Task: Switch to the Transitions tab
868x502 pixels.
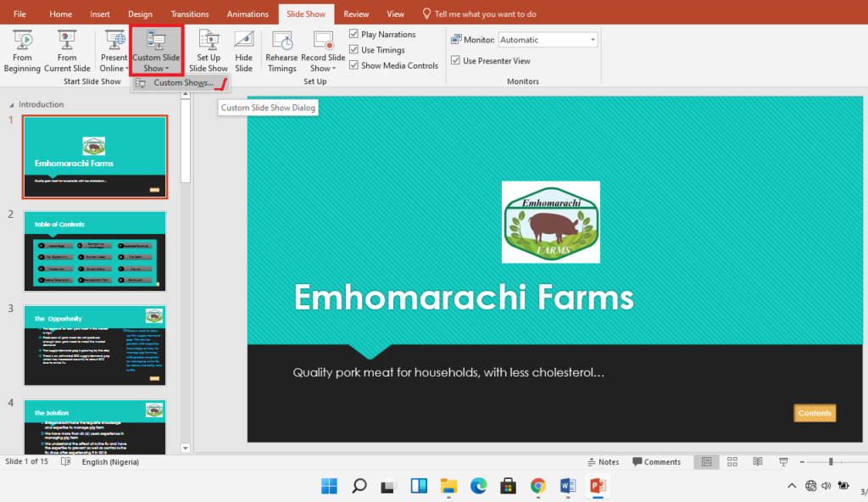Action: point(190,14)
